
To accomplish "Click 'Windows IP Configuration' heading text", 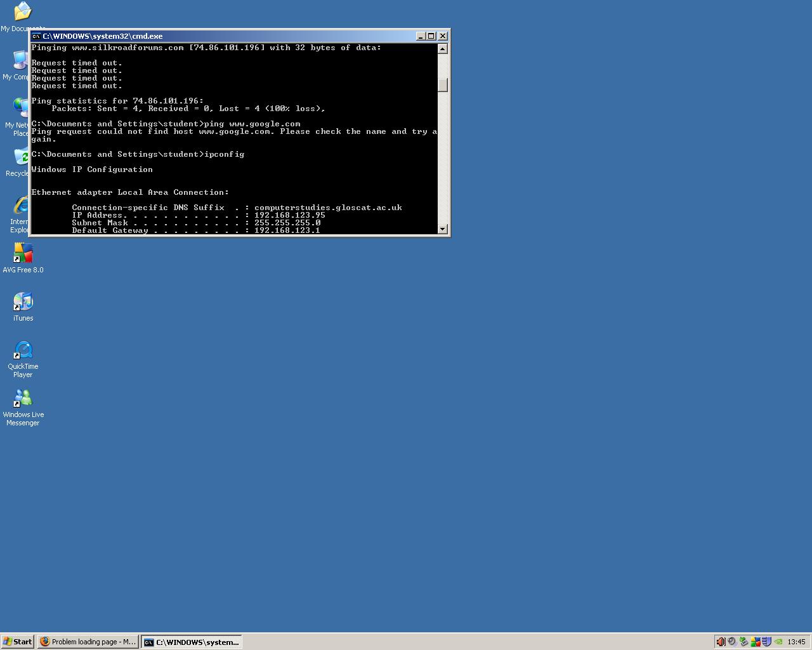I will click(x=92, y=169).
